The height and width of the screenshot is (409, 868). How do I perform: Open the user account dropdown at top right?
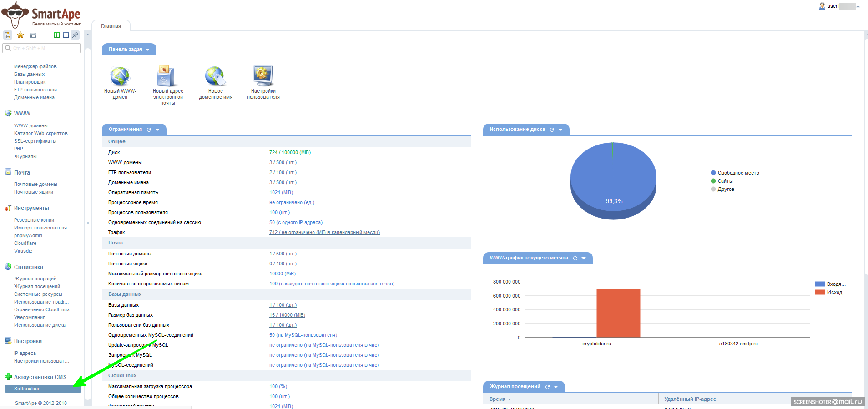tap(858, 6)
